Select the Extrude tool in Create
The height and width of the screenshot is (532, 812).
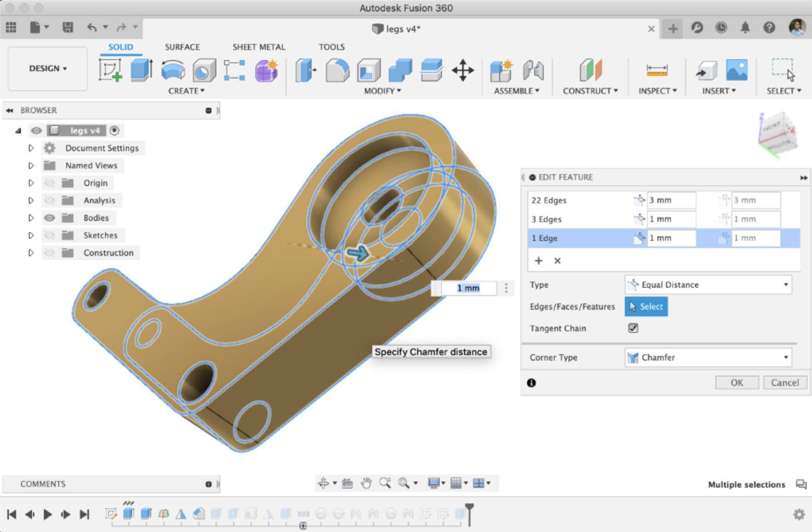pos(141,70)
